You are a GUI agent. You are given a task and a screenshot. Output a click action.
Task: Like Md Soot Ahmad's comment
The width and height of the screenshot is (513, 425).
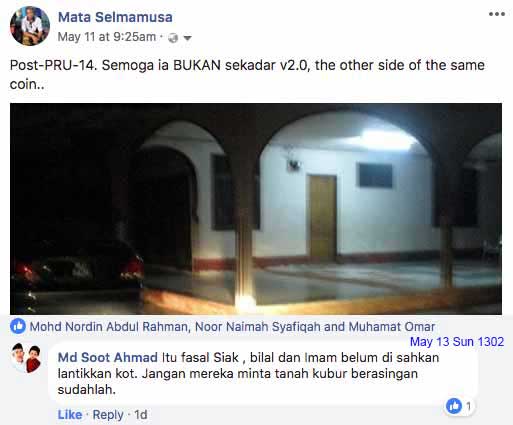(70, 415)
